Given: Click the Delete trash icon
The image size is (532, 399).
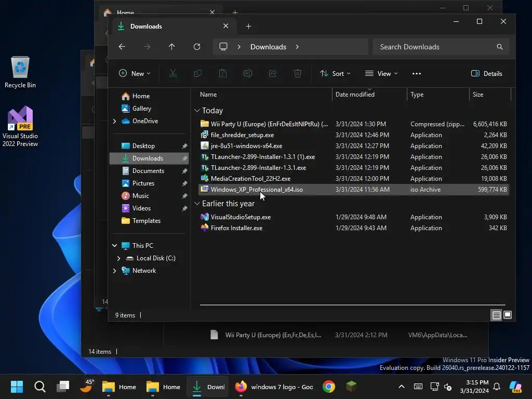Looking at the screenshot, I should coord(298,73).
